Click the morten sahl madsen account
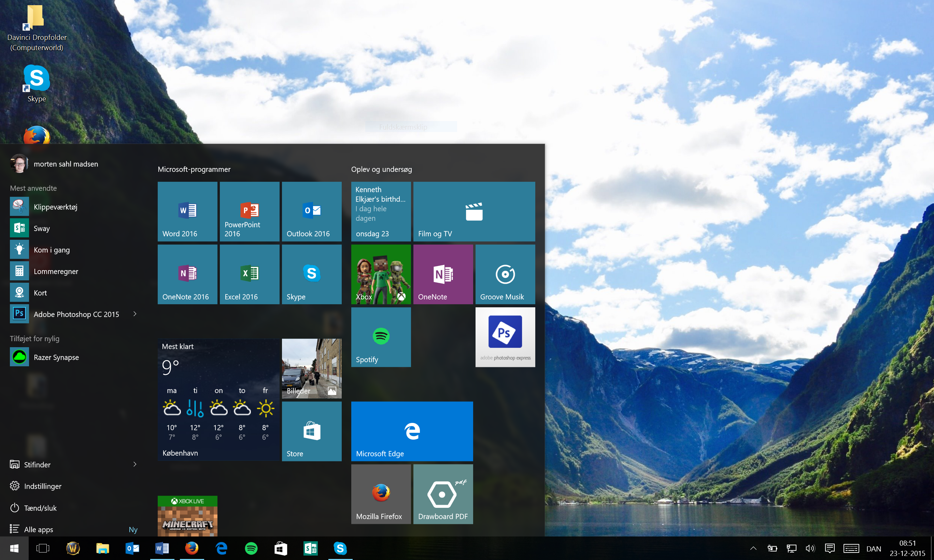The image size is (934, 560). 65,164
